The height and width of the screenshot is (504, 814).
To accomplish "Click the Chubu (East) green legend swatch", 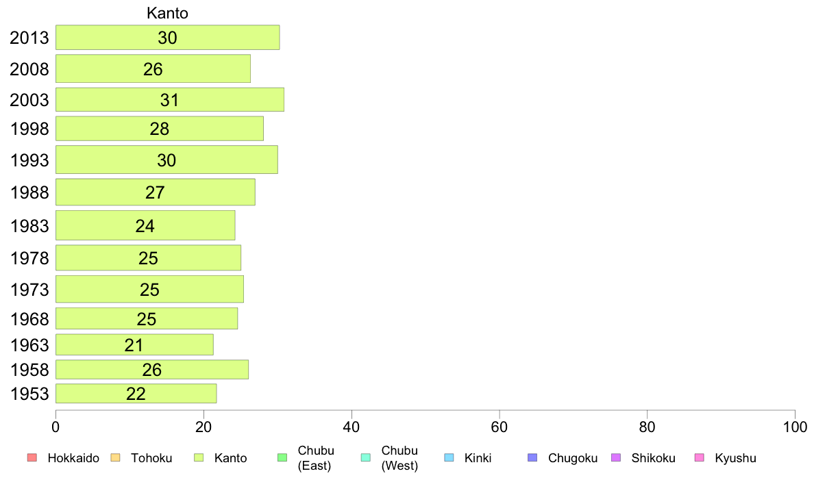I will [282, 458].
